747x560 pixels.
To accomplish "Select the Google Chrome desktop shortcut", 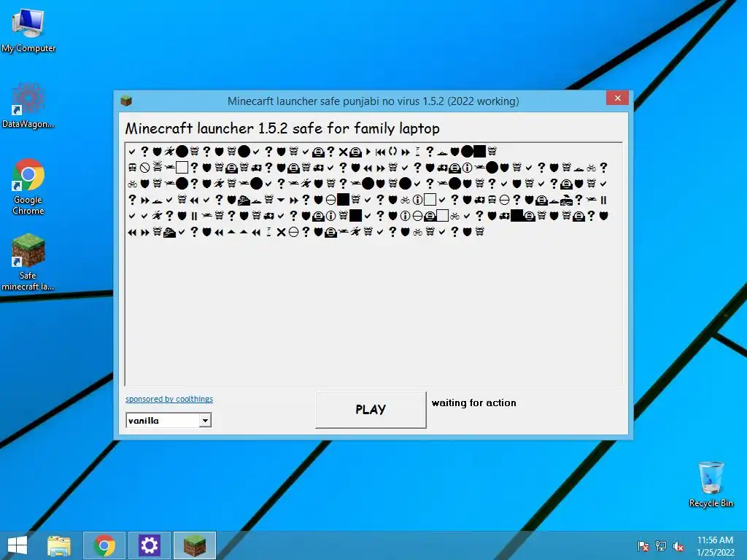I will (28, 187).
